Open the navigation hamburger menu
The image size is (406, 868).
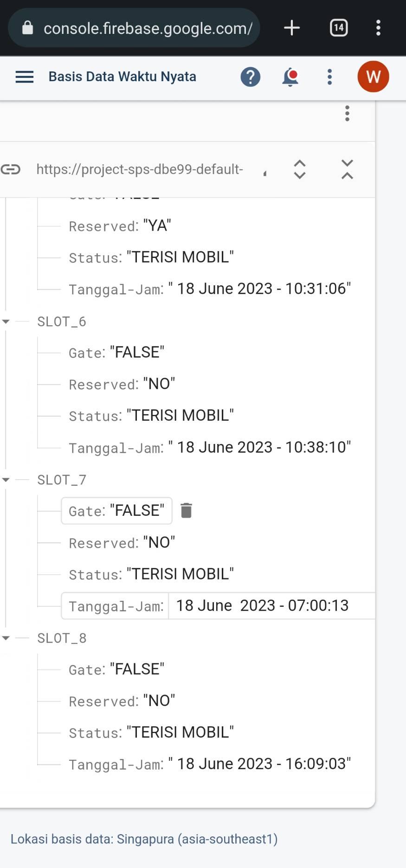pyautogui.click(x=24, y=77)
